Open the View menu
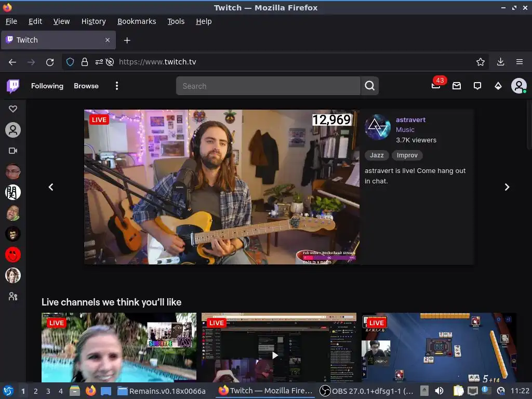 [61, 21]
